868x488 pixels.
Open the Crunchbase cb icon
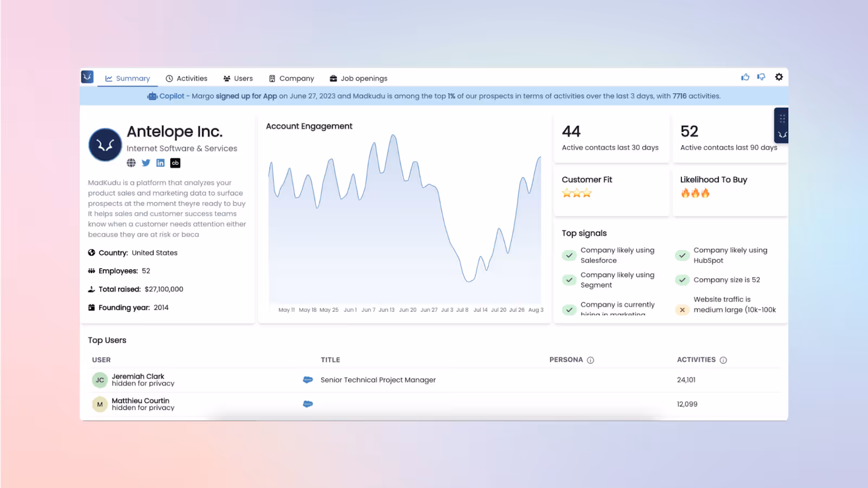pyautogui.click(x=175, y=163)
